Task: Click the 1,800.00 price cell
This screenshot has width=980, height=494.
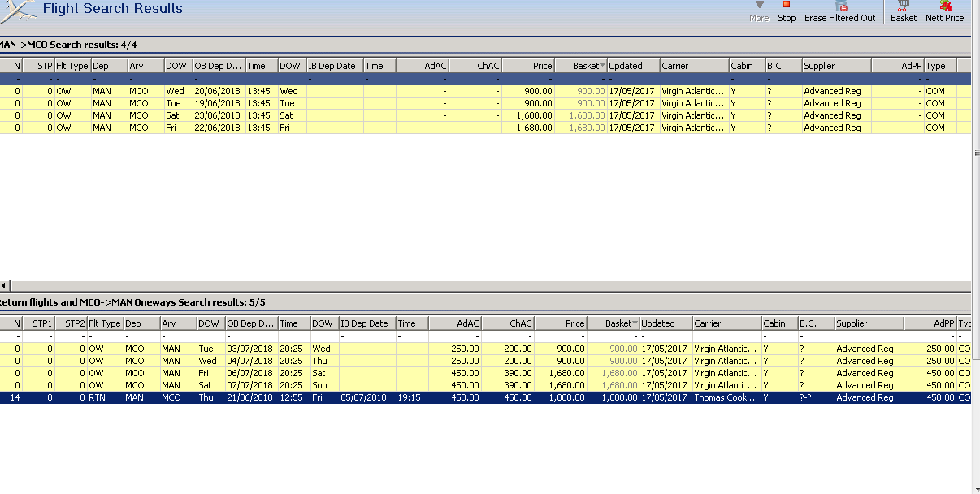Action: [562, 397]
